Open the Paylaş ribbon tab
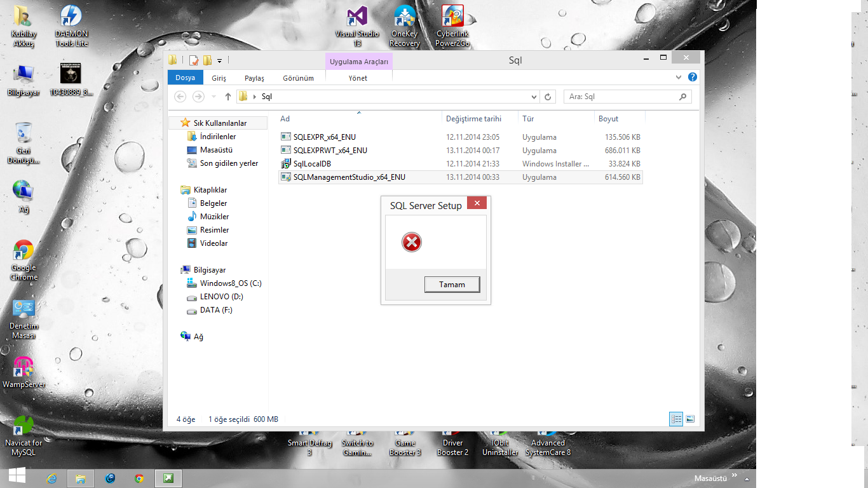 255,78
